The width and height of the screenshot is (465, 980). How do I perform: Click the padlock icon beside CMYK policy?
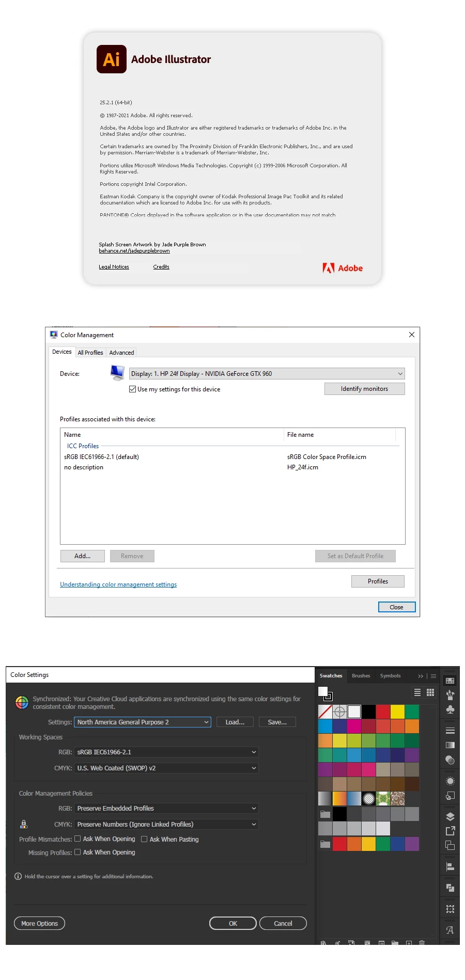[24, 824]
